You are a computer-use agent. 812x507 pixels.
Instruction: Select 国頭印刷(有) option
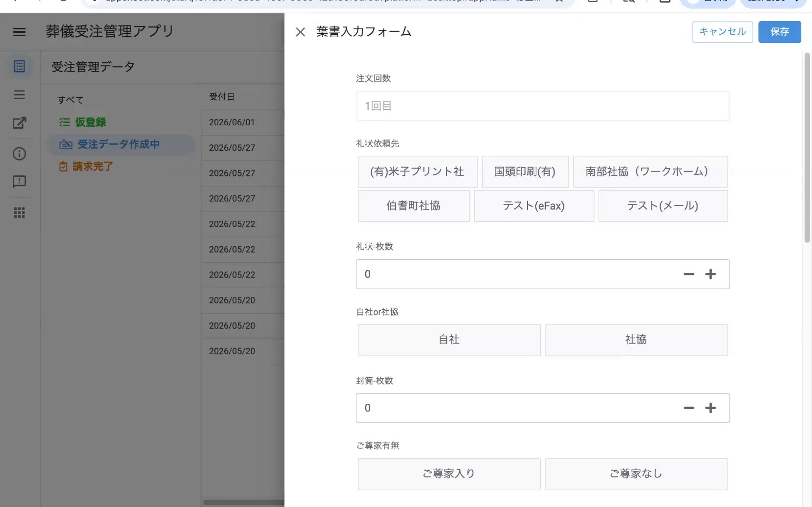pos(524,172)
